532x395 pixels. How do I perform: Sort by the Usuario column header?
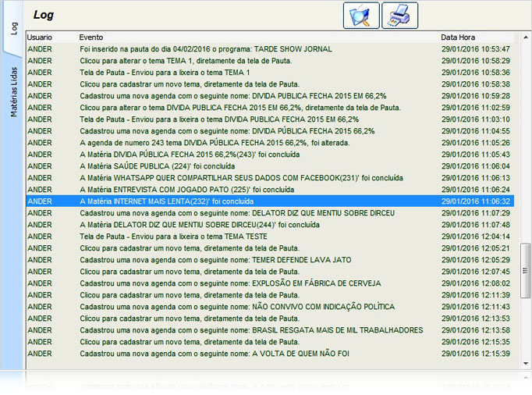click(x=39, y=37)
